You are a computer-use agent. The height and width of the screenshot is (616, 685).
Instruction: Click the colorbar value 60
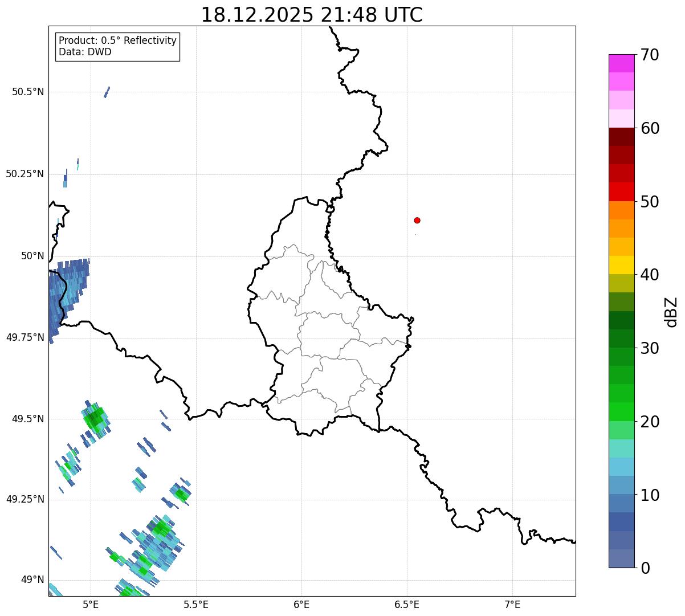click(650, 128)
